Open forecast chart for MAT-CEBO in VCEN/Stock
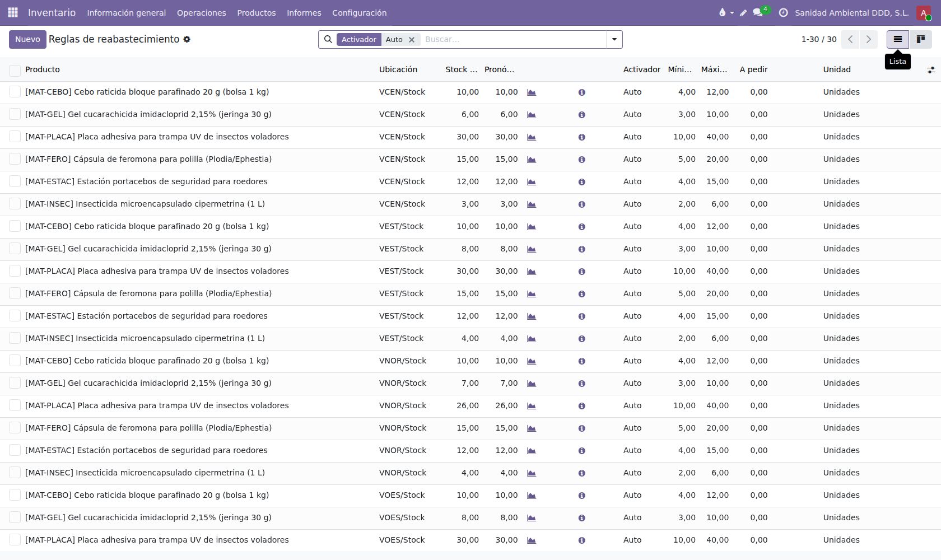This screenshot has width=941, height=560. click(532, 92)
